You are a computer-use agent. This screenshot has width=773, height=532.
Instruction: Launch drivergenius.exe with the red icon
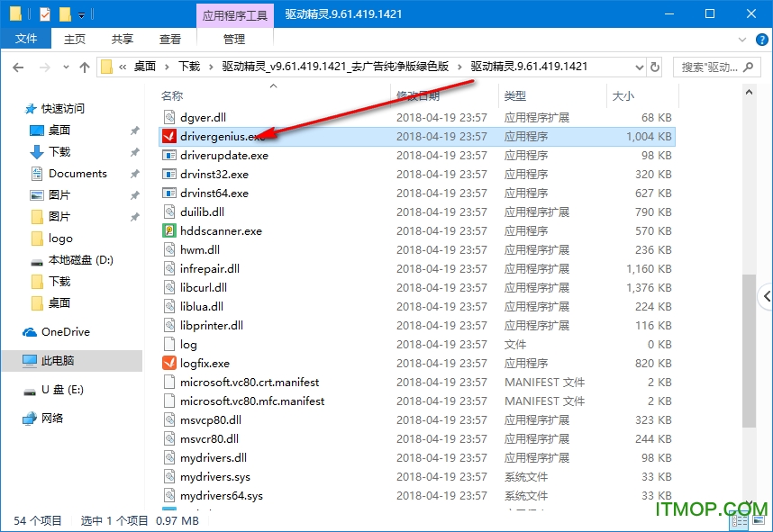coord(221,136)
